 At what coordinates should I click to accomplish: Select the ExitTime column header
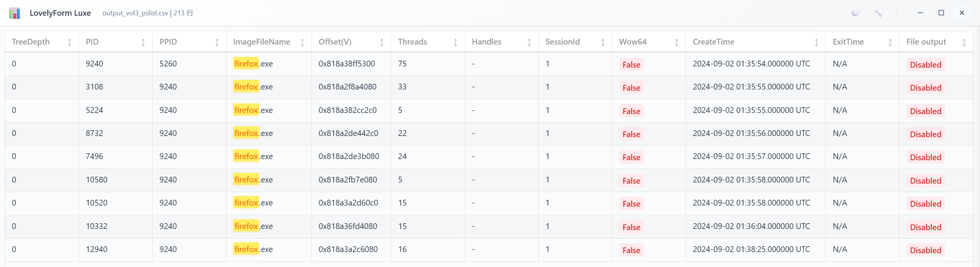(x=848, y=42)
